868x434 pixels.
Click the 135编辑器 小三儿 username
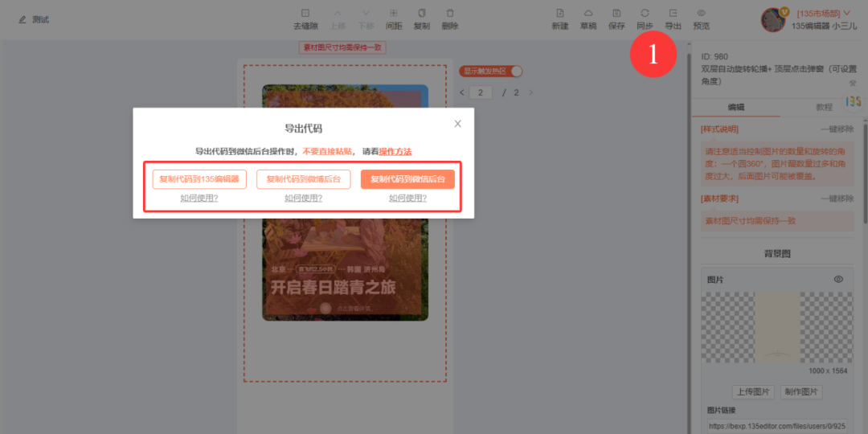(x=825, y=26)
